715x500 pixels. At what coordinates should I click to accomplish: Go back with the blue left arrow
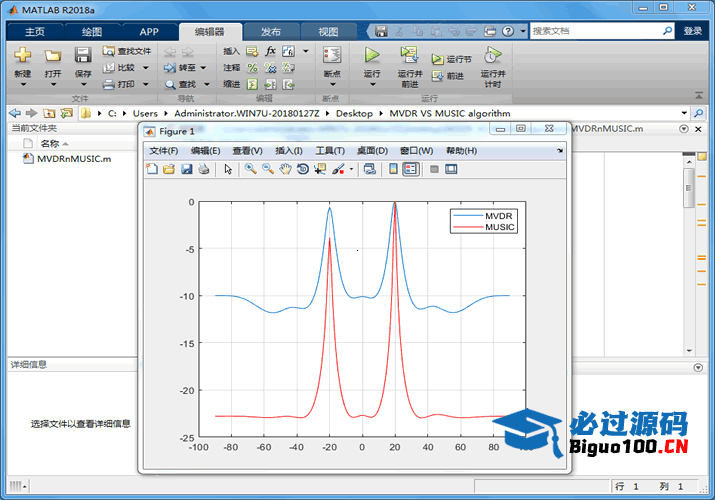pyautogui.click(x=15, y=113)
